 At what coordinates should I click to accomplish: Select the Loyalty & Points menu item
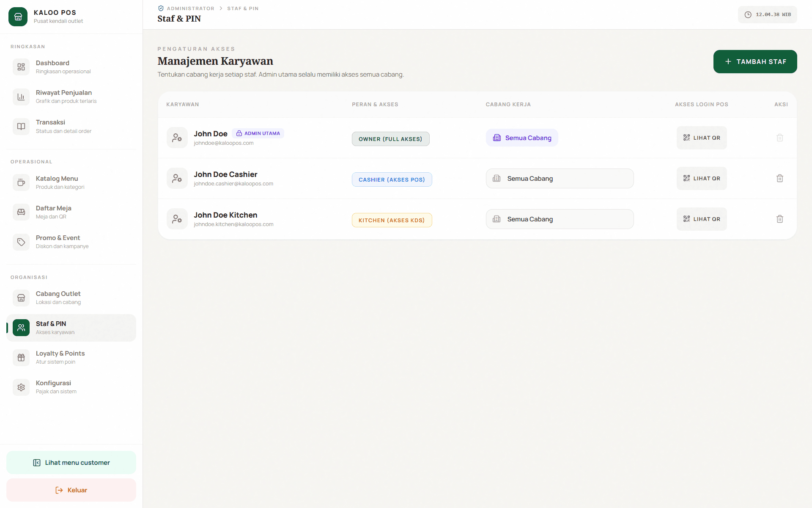pos(71,357)
